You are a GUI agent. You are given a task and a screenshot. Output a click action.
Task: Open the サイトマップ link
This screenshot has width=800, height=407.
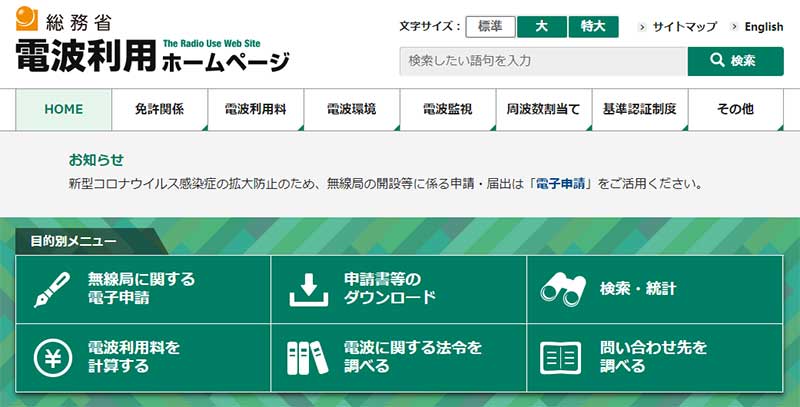coord(685,27)
